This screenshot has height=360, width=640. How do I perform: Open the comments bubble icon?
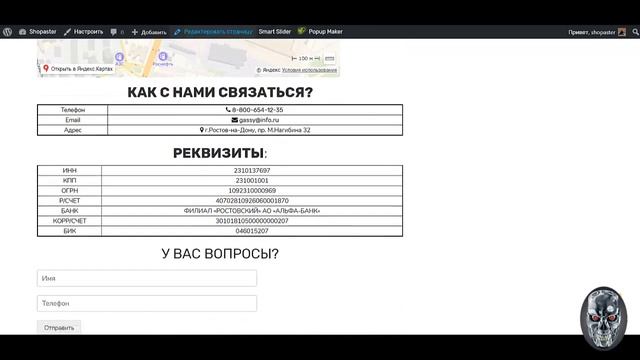[x=113, y=32]
